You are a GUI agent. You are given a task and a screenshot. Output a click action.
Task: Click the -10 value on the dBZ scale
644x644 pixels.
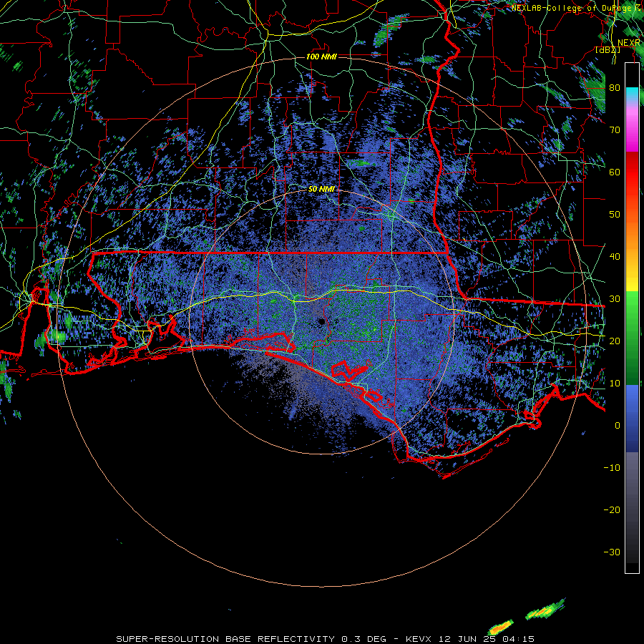tap(612, 468)
